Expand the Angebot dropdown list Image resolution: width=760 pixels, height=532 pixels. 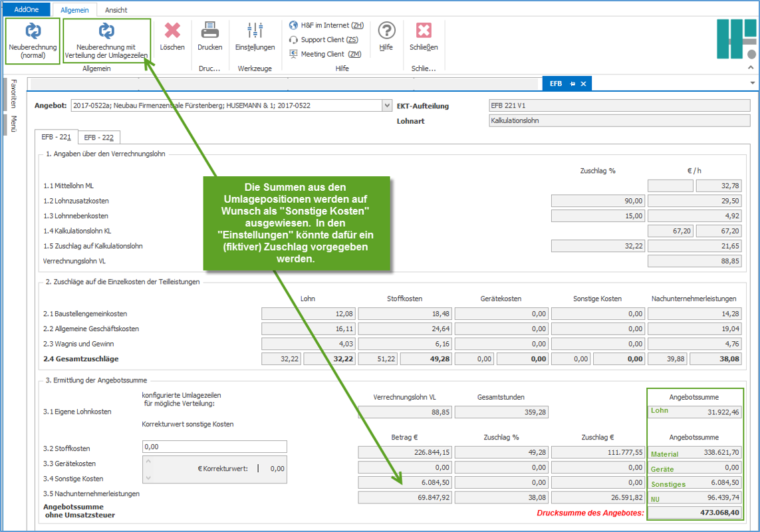click(x=387, y=106)
